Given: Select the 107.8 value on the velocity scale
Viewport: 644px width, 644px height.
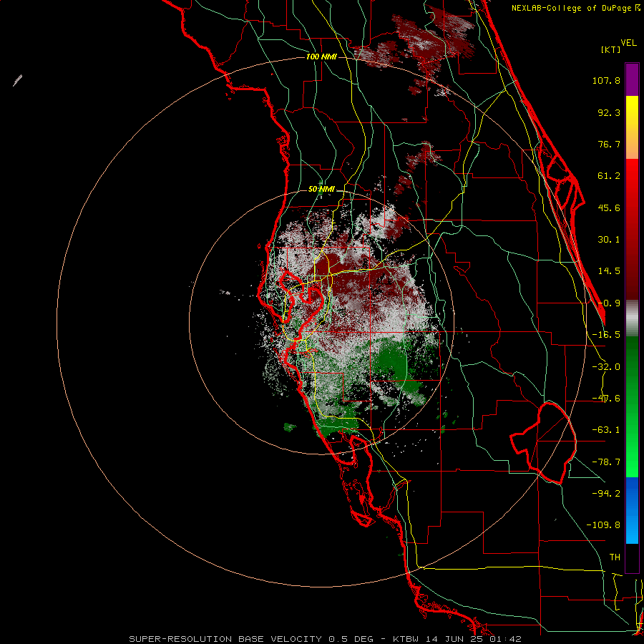Looking at the screenshot, I should pyautogui.click(x=606, y=80).
